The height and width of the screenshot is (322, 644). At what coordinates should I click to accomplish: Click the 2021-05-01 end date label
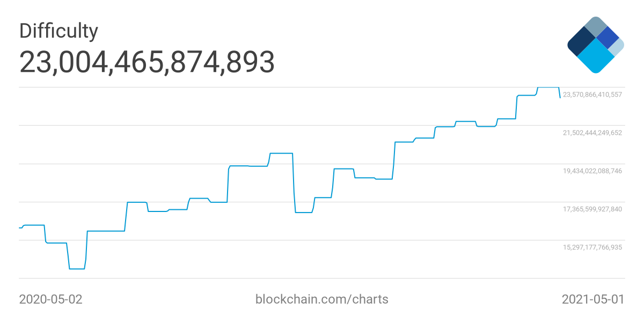pyautogui.click(x=593, y=299)
